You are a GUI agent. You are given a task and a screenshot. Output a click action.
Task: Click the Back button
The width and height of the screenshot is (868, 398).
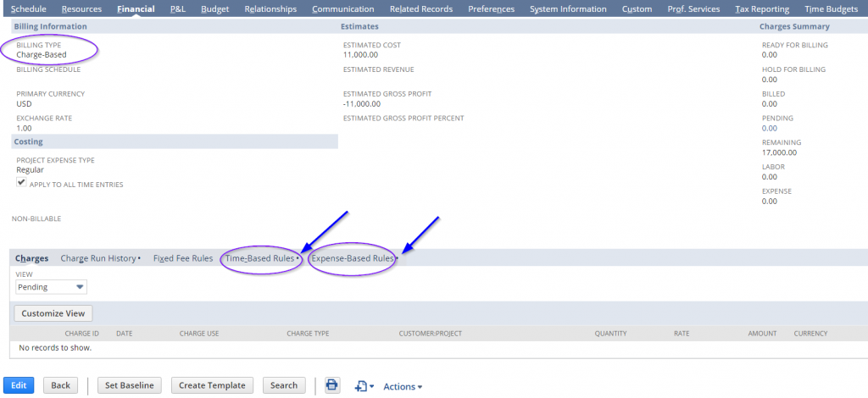click(60, 385)
